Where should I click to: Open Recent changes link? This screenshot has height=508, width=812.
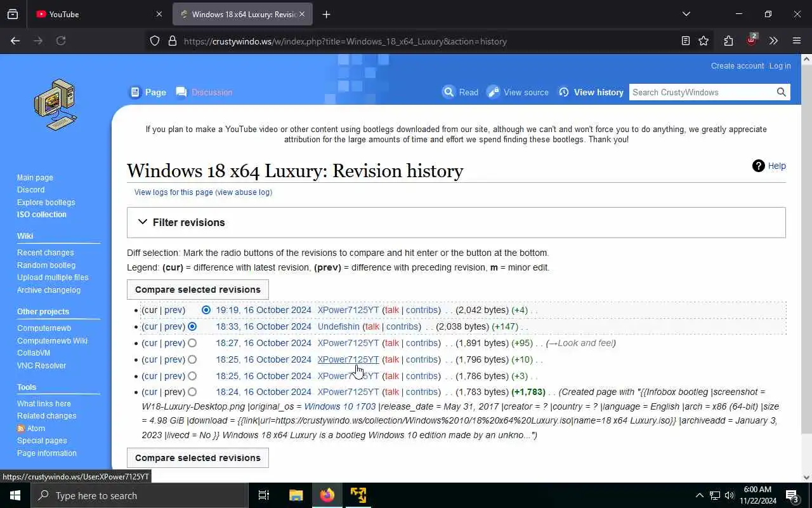pyautogui.click(x=45, y=253)
